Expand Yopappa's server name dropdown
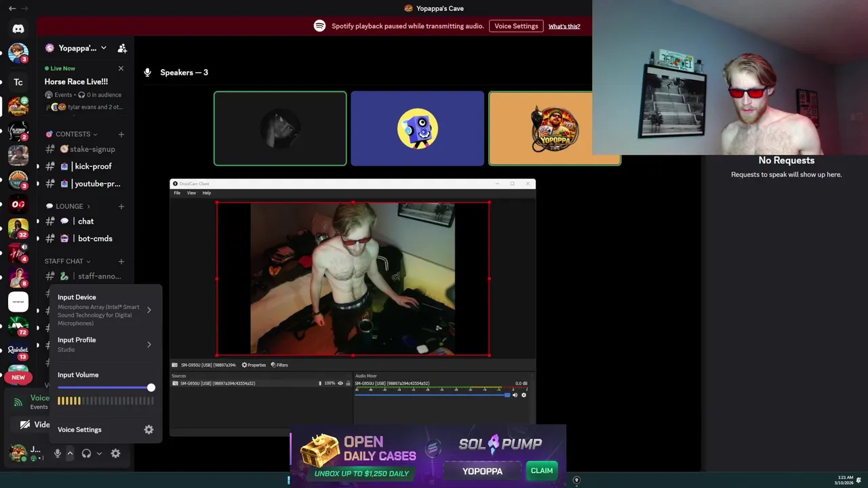The image size is (868, 488). click(103, 48)
